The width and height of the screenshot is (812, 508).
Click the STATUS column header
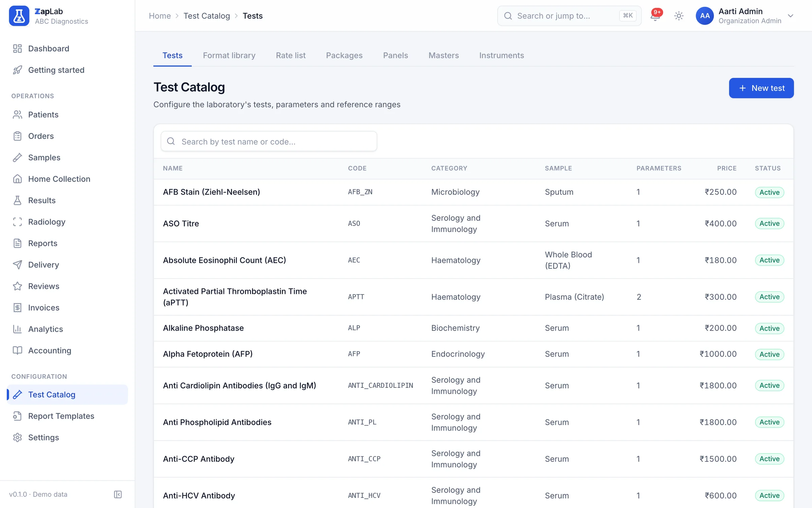point(768,168)
